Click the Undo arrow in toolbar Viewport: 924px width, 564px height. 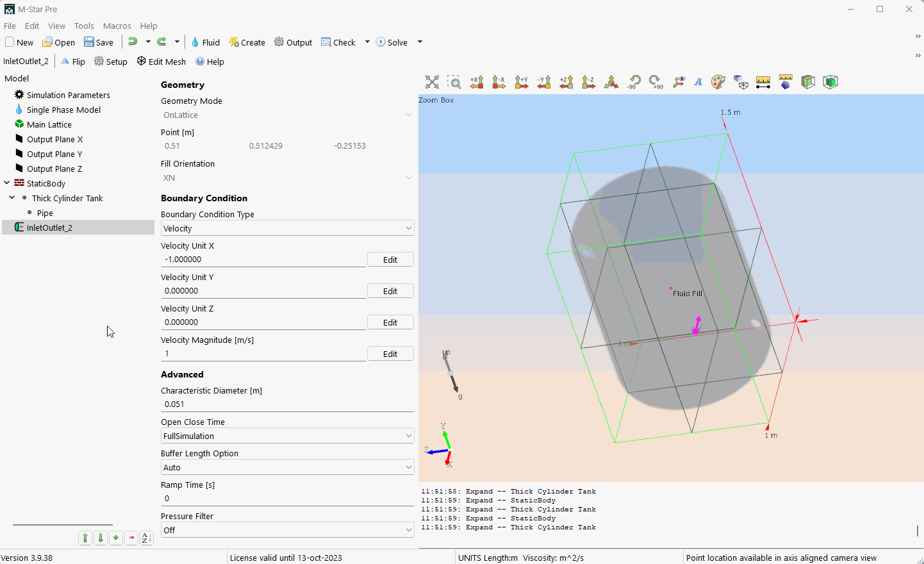pos(133,42)
